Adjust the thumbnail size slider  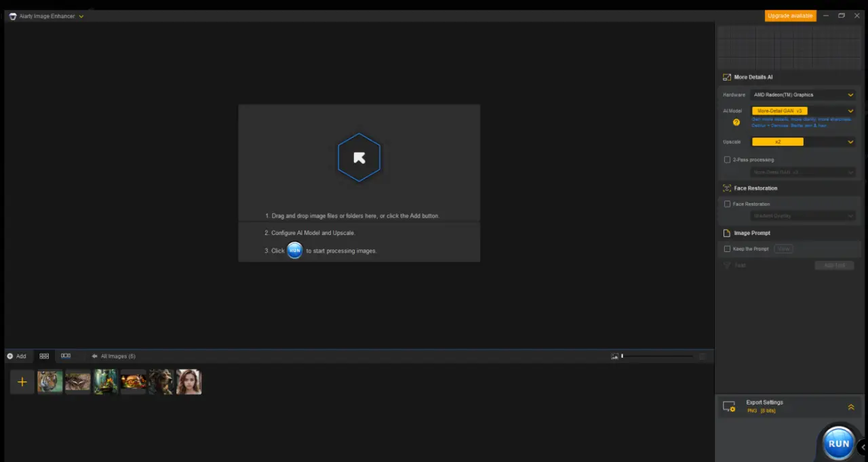coord(657,356)
